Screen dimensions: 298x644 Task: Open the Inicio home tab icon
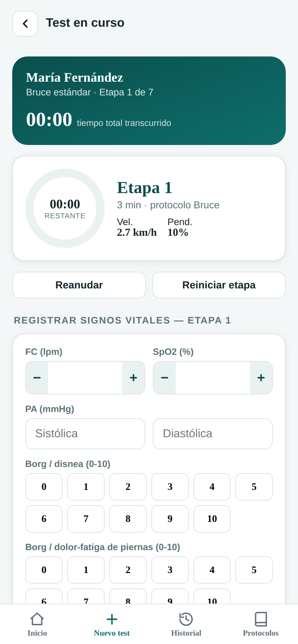tap(37, 619)
